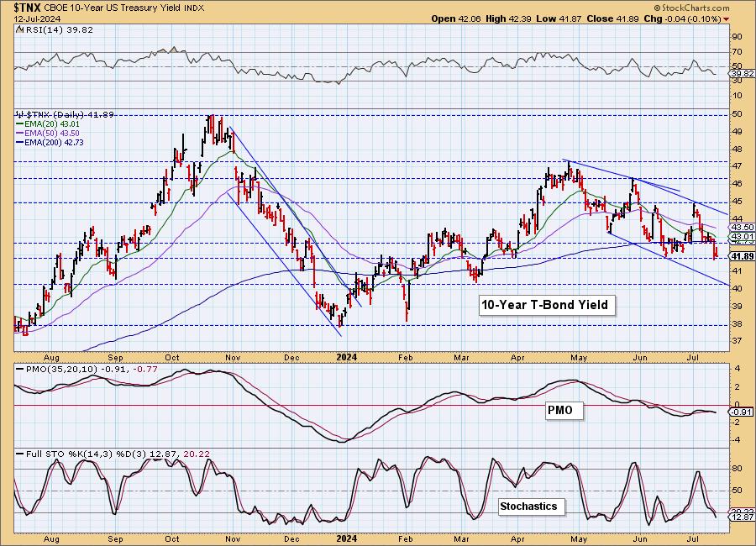756x546 pixels.
Task: Click the 12-Jul-2024 chart date
Action: pyautogui.click(x=37, y=18)
